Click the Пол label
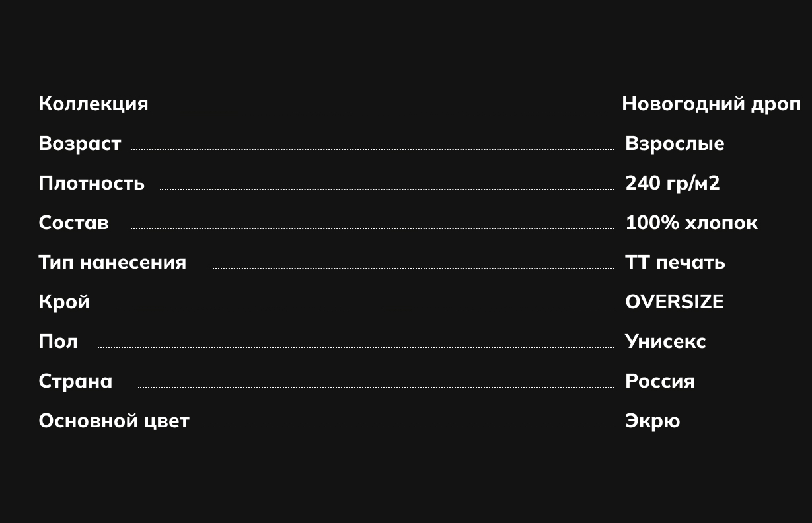Screen dimensions: 812x523 click(x=58, y=341)
